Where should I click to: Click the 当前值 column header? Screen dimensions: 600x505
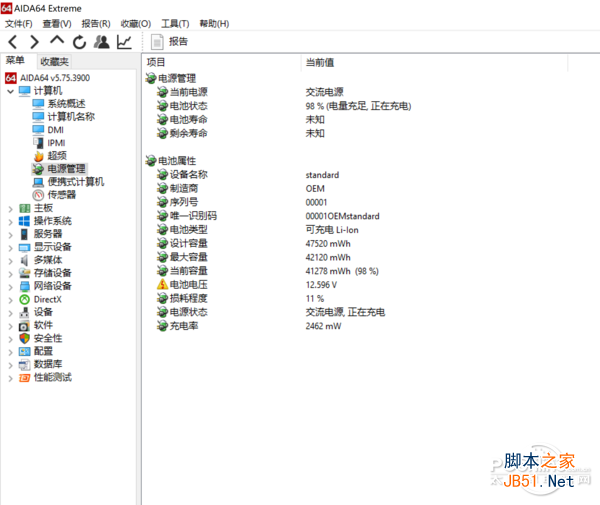[320, 62]
